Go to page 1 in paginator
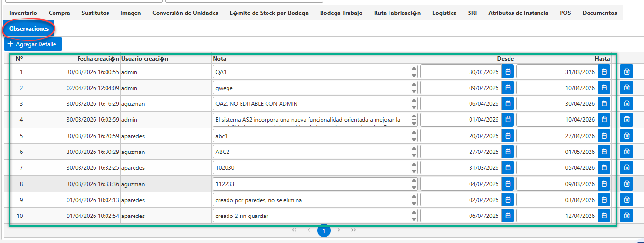644x243 pixels. tap(324, 231)
